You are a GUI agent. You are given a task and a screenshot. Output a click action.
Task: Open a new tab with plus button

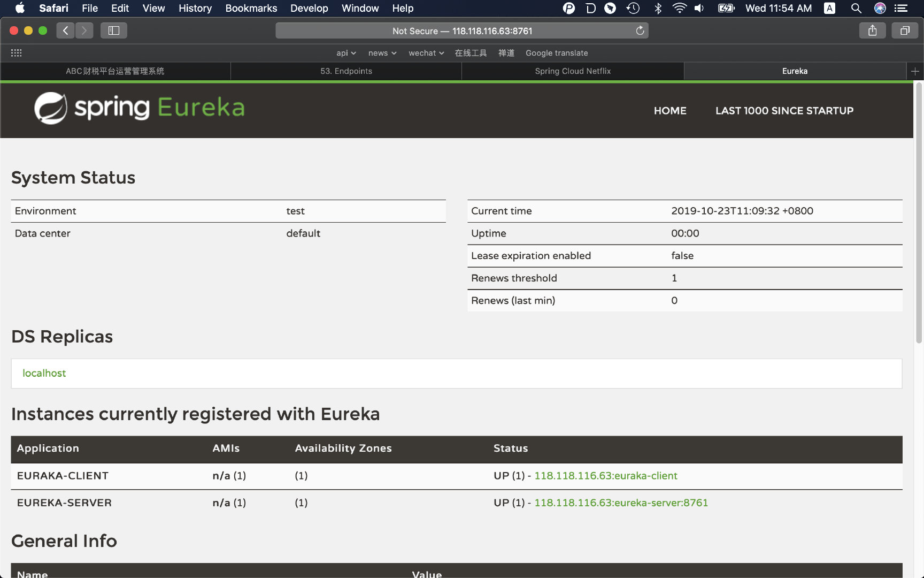tap(915, 71)
